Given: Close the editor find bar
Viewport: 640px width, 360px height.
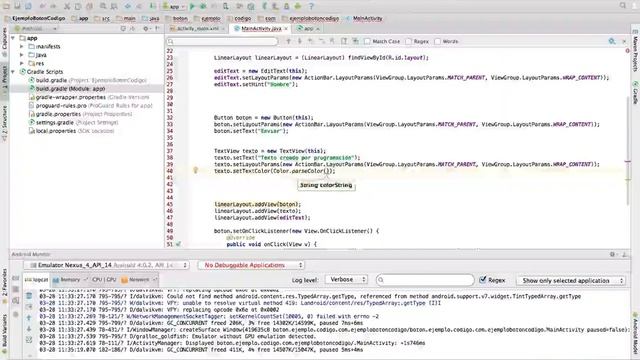Looking at the screenshot, I should pos(624,41).
